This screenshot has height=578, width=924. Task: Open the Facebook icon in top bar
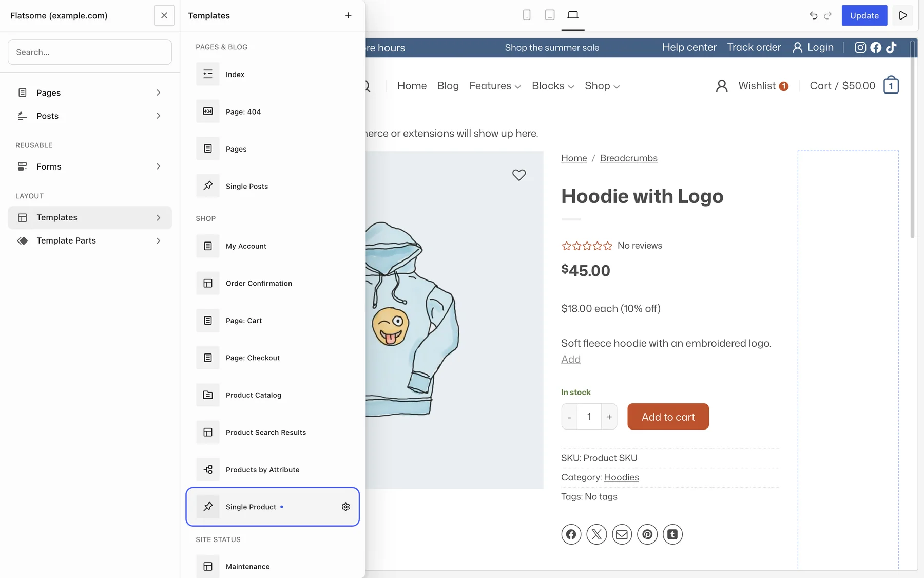[x=876, y=47]
